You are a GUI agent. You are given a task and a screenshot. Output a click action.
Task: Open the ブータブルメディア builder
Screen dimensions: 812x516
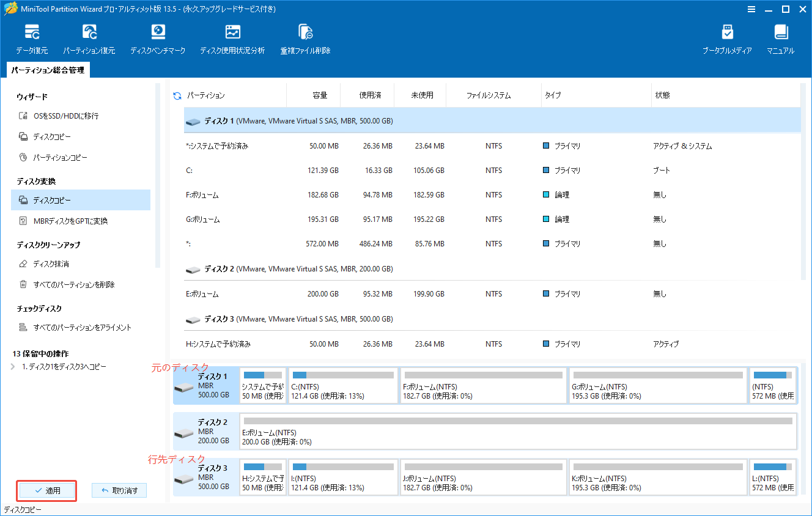point(728,37)
